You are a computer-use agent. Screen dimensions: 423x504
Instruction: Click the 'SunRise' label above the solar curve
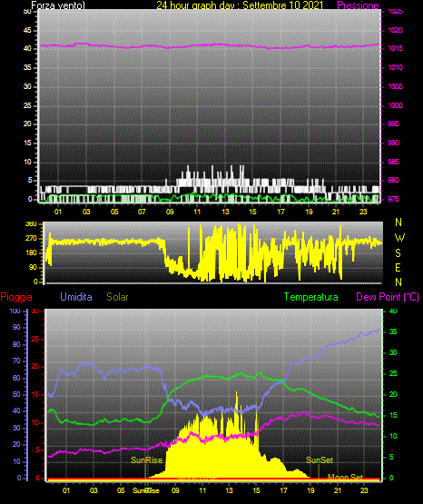[x=147, y=460]
